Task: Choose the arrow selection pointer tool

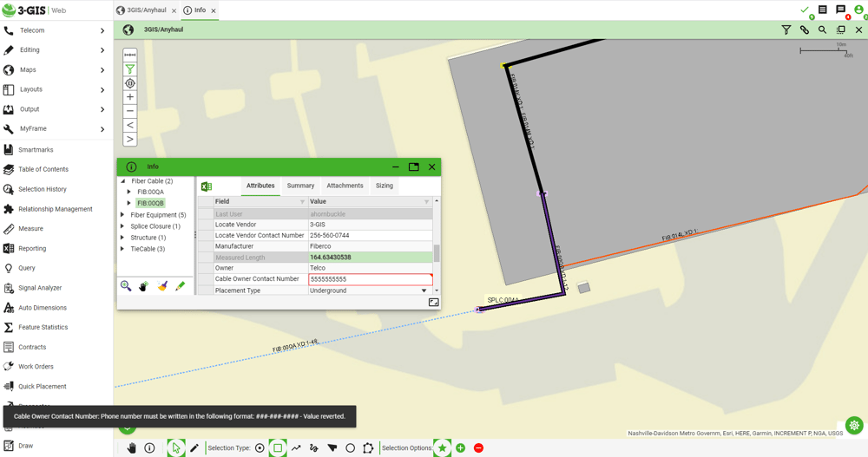Action: 176,448
